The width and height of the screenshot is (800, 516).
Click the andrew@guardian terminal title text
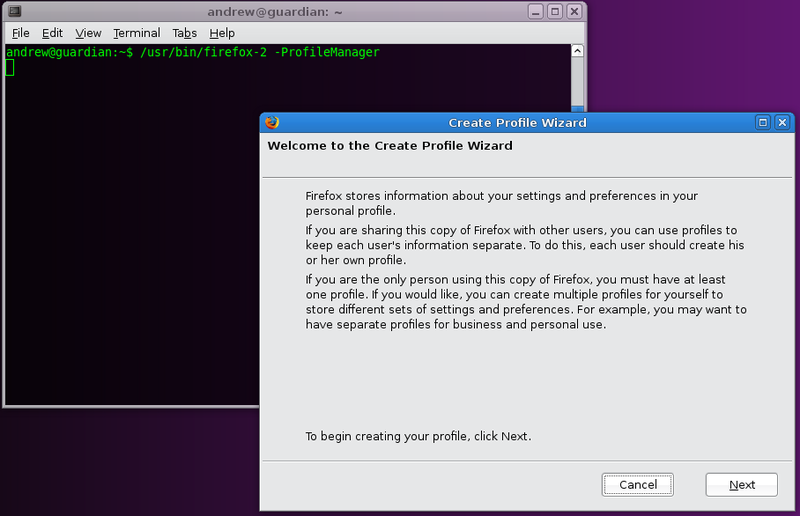pyautogui.click(x=274, y=12)
